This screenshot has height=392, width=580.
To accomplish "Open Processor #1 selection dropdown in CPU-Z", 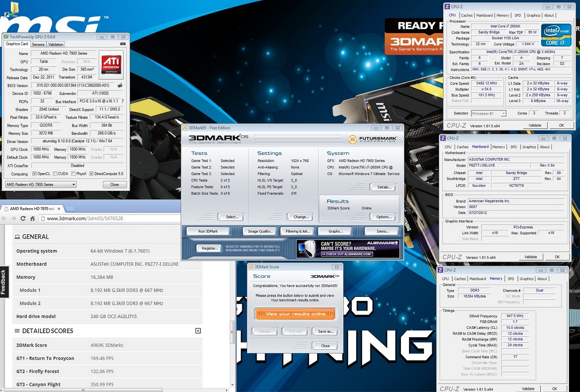I will click(x=488, y=113).
